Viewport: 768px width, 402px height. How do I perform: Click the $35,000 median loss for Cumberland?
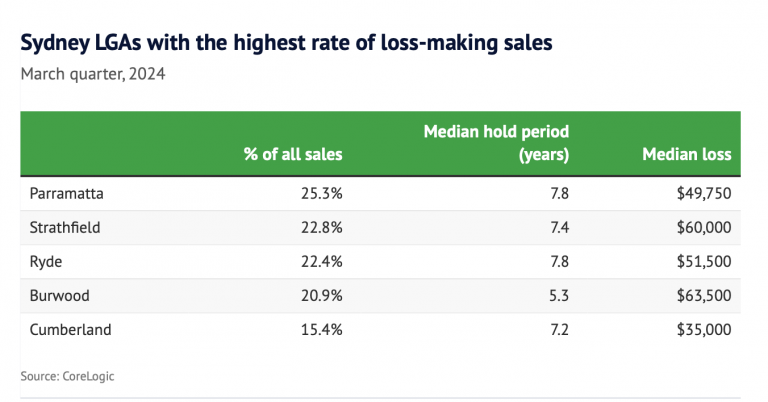click(702, 329)
